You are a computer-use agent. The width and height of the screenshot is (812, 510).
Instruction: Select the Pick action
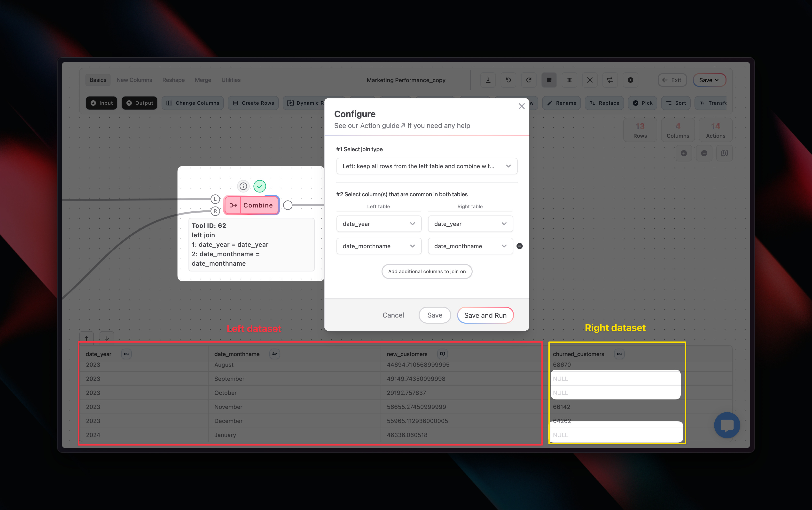[x=642, y=103]
